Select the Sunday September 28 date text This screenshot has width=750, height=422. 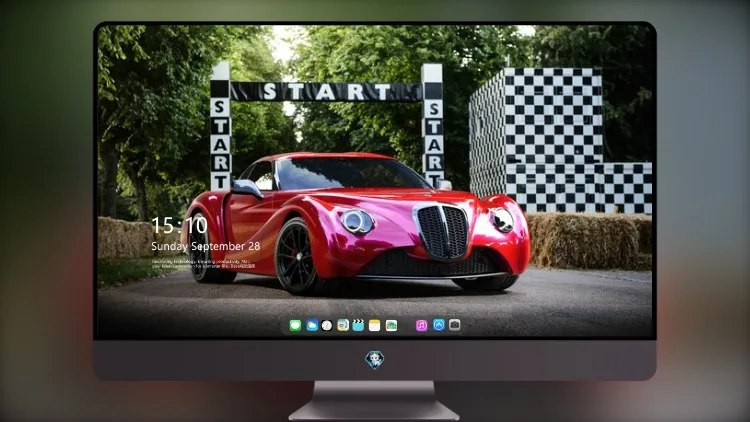click(206, 246)
